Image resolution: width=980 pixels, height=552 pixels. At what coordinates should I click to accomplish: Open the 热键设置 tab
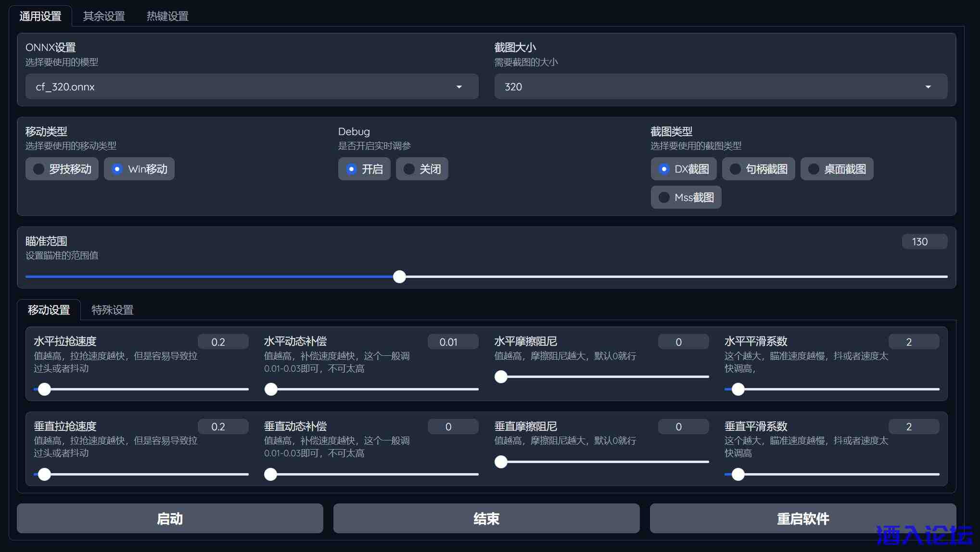pos(167,16)
